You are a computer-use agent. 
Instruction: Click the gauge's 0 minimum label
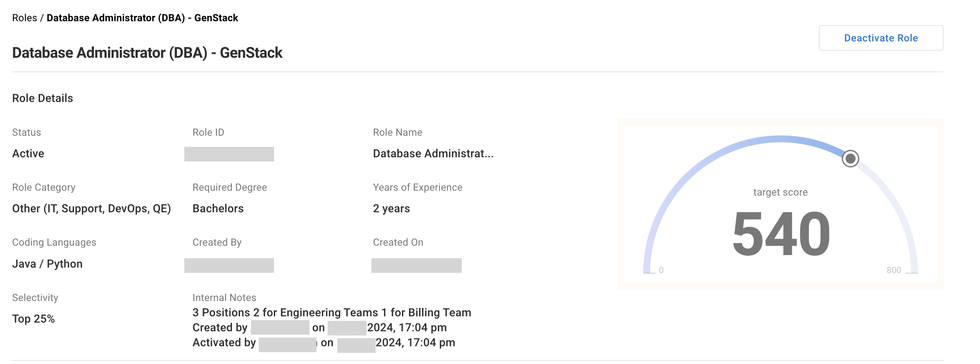pos(661,270)
